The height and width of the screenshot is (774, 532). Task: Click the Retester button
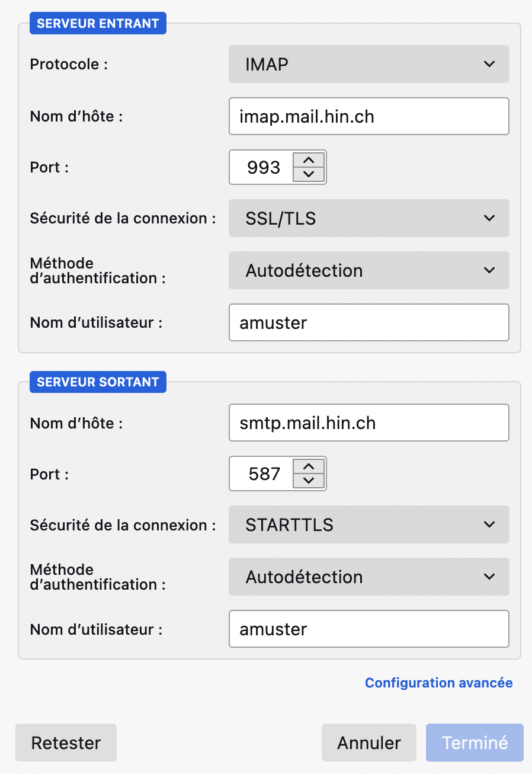(66, 743)
